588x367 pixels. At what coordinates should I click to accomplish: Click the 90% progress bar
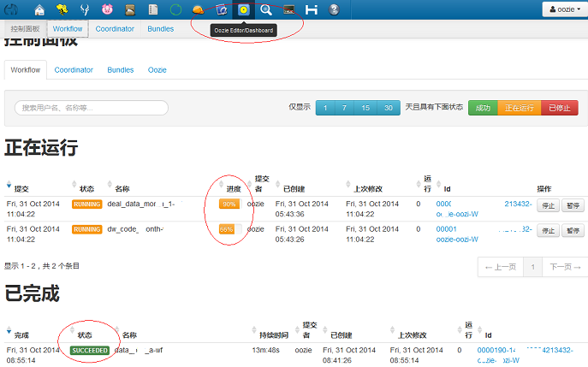[x=230, y=204]
